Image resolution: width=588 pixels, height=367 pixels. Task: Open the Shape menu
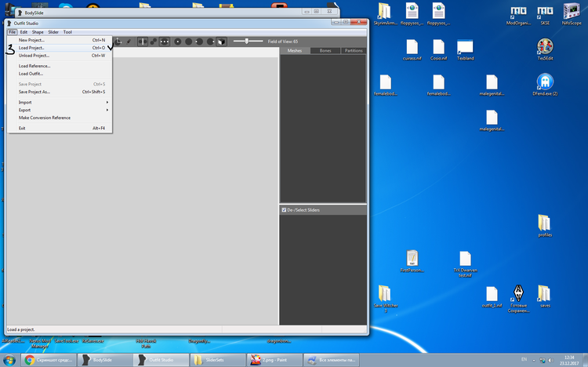pyautogui.click(x=38, y=32)
